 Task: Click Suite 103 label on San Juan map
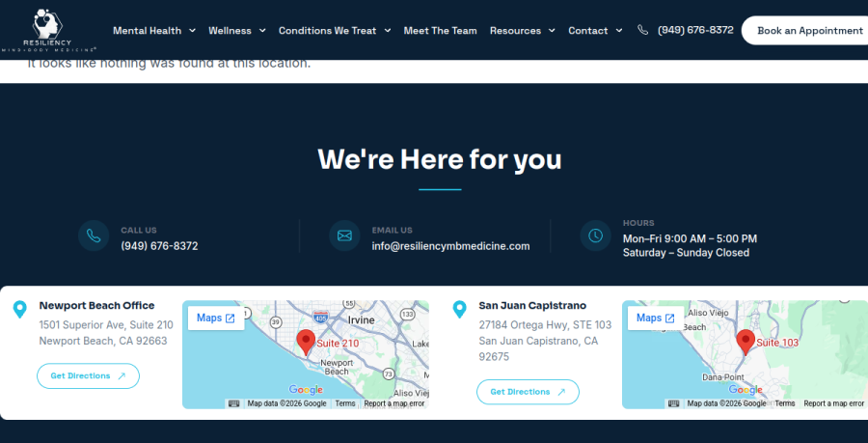777,343
